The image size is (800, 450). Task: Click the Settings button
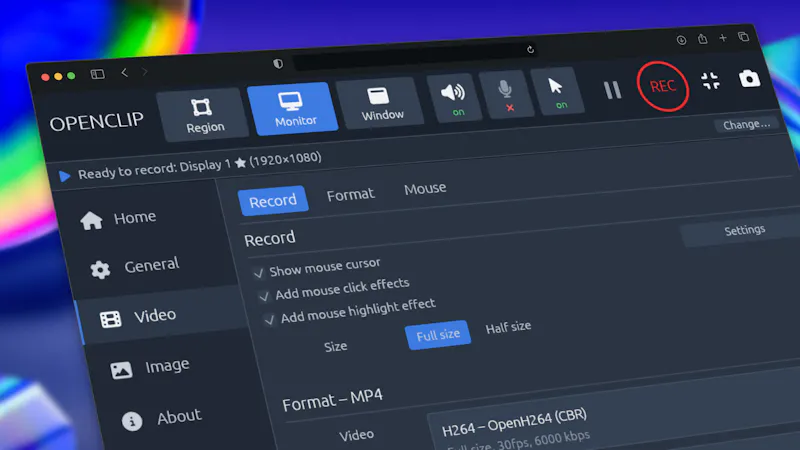coord(744,231)
